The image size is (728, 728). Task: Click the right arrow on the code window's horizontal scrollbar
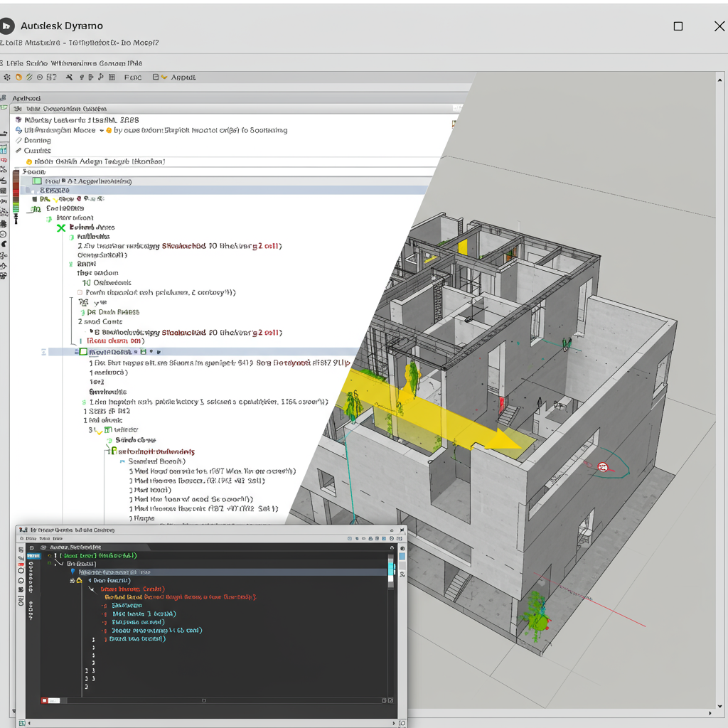[394, 723]
